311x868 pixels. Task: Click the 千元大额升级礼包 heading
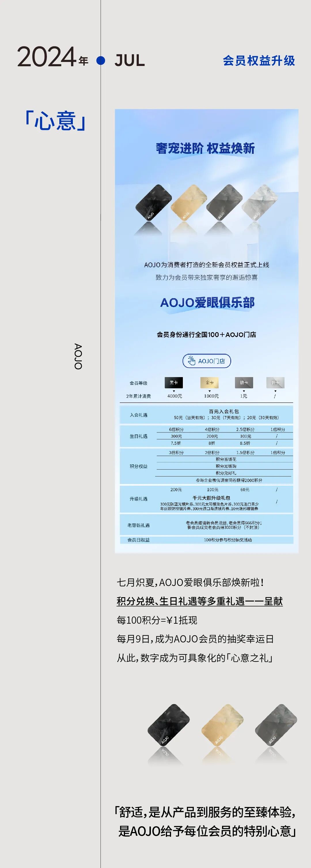pos(211,498)
